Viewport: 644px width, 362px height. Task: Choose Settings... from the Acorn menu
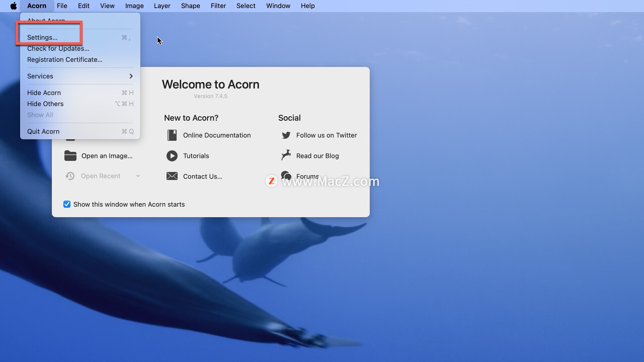pos(80,37)
